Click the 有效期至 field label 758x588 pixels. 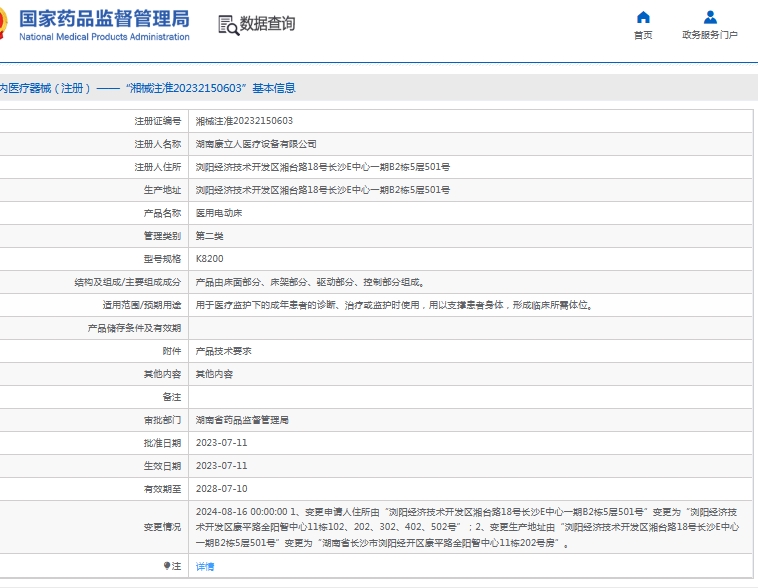coord(162,489)
